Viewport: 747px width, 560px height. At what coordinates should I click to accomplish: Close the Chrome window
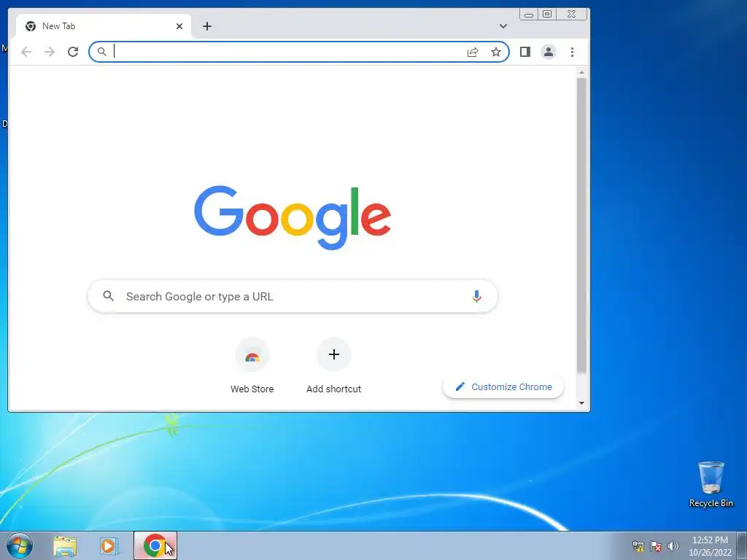point(571,15)
